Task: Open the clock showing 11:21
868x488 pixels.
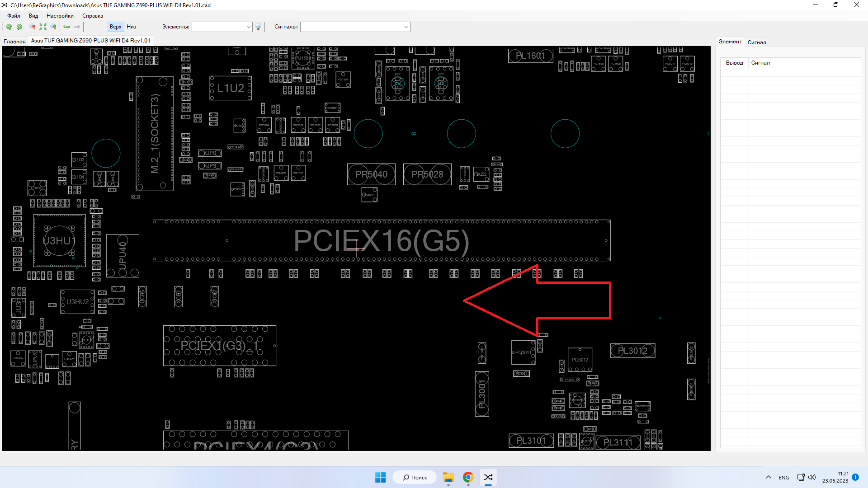Action: (x=835, y=478)
